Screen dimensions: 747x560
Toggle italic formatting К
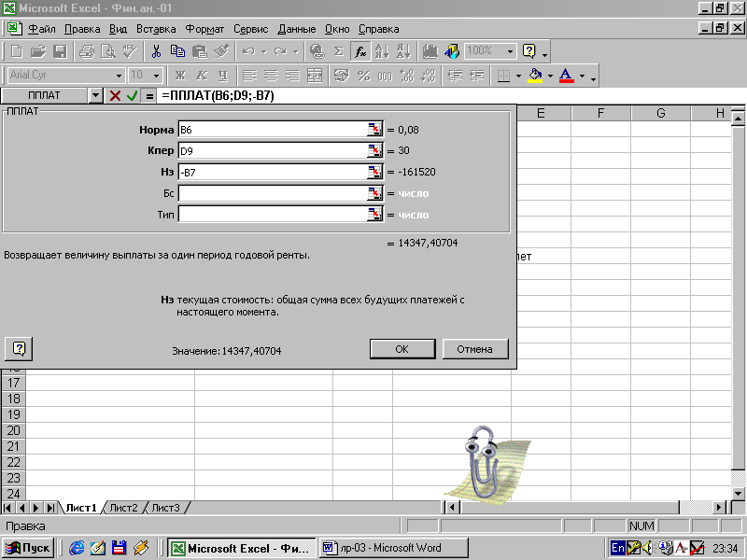point(202,76)
